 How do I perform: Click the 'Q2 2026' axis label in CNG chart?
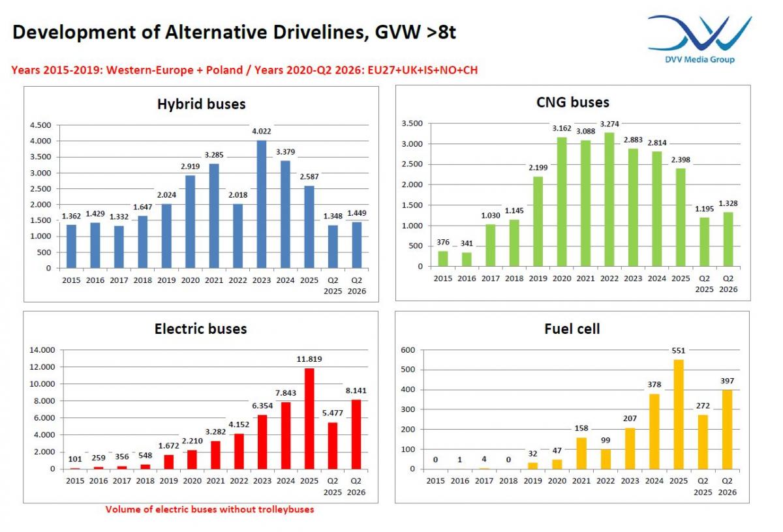click(729, 284)
